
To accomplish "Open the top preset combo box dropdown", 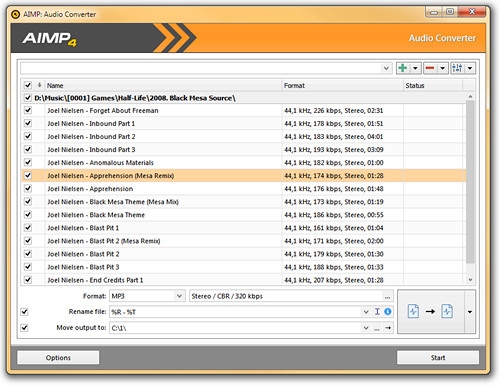I will tap(386, 68).
